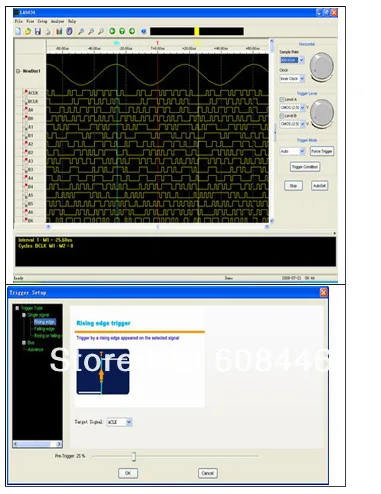Open the File menu
The height and width of the screenshot is (494, 381).
click(x=19, y=21)
